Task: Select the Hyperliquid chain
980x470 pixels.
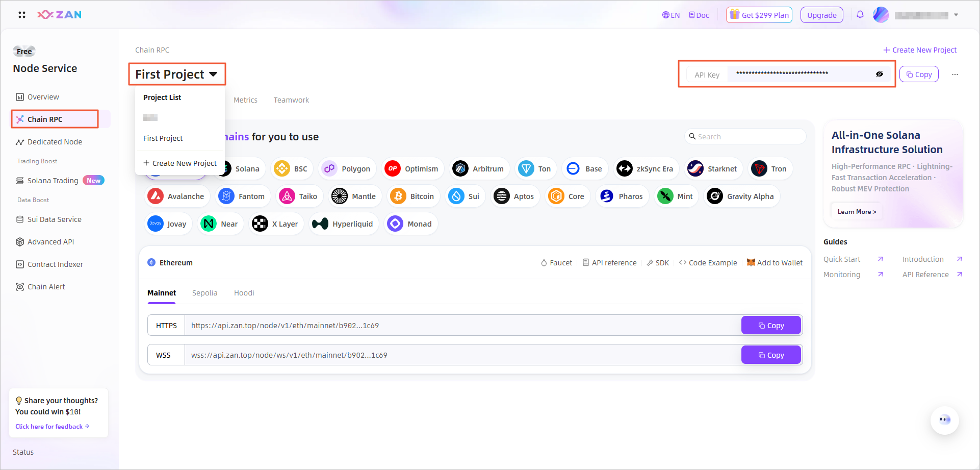Action: (x=344, y=224)
